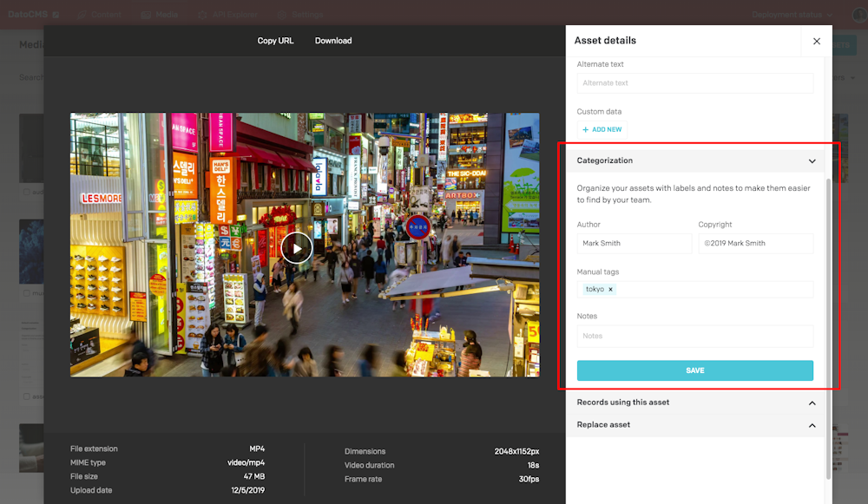Collapse the Categorization section chevron

812,161
